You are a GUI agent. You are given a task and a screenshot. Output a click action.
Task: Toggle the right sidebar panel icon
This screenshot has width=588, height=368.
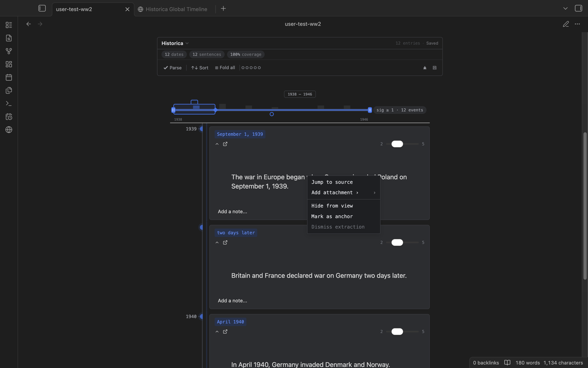pyautogui.click(x=578, y=8)
